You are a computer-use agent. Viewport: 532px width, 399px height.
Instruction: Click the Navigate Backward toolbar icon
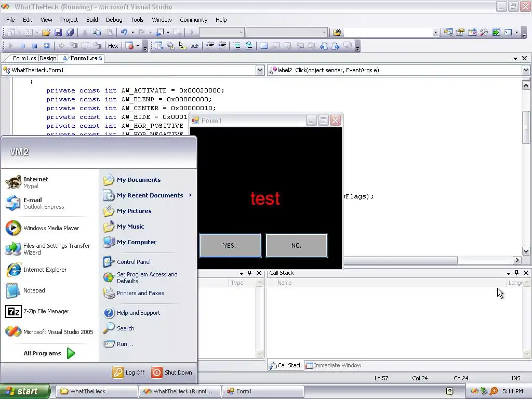coord(160,32)
